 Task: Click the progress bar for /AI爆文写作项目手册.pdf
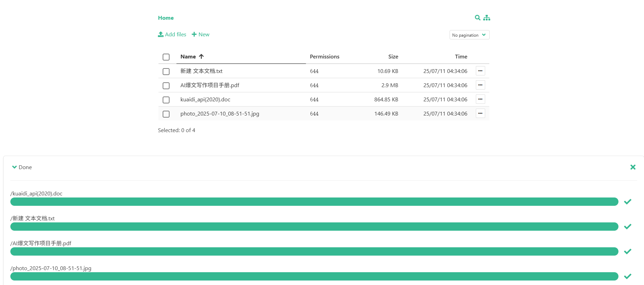314,251
